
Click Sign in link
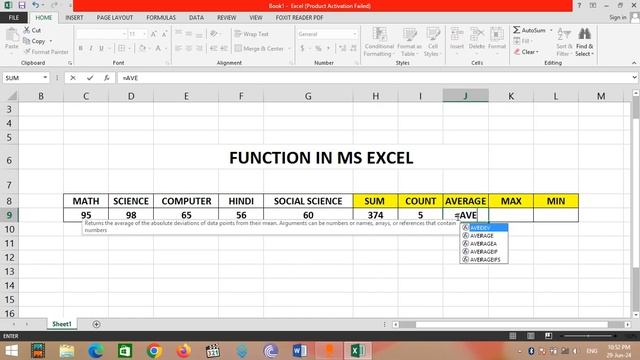pos(618,18)
